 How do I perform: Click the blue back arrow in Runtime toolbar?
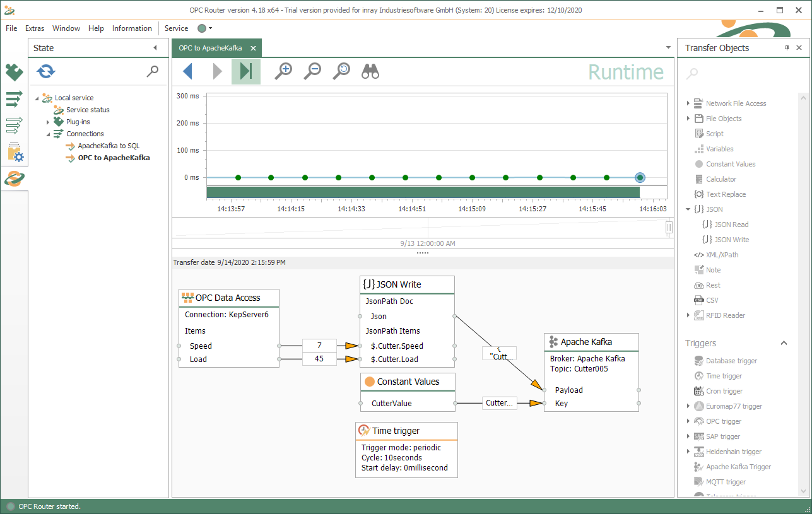click(187, 71)
